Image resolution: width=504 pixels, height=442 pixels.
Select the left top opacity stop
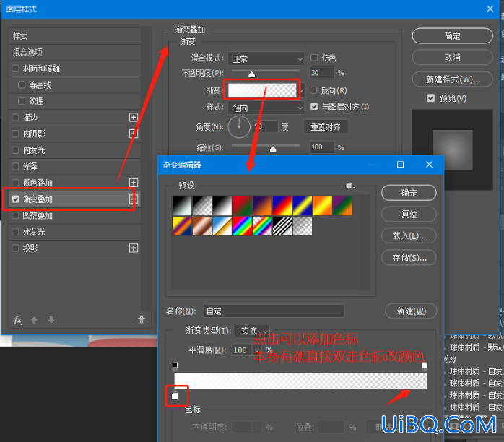click(175, 365)
